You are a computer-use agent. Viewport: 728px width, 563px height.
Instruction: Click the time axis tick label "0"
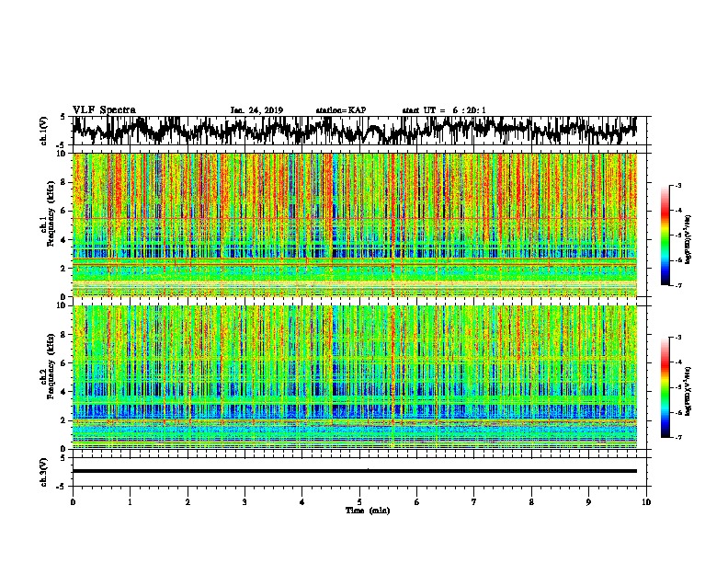(x=73, y=502)
